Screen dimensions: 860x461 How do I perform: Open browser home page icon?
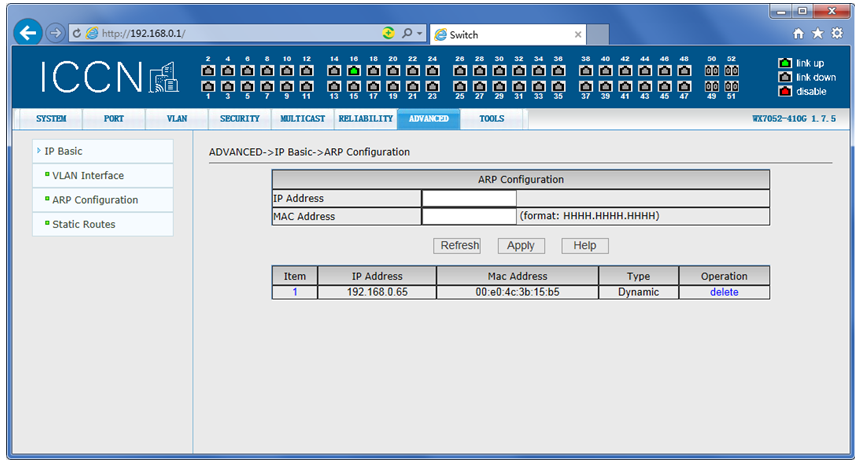798,33
